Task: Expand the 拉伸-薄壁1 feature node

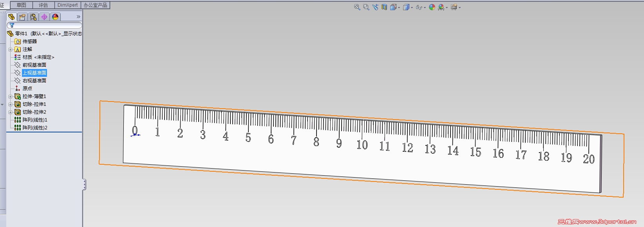Action: (x=10, y=96)
